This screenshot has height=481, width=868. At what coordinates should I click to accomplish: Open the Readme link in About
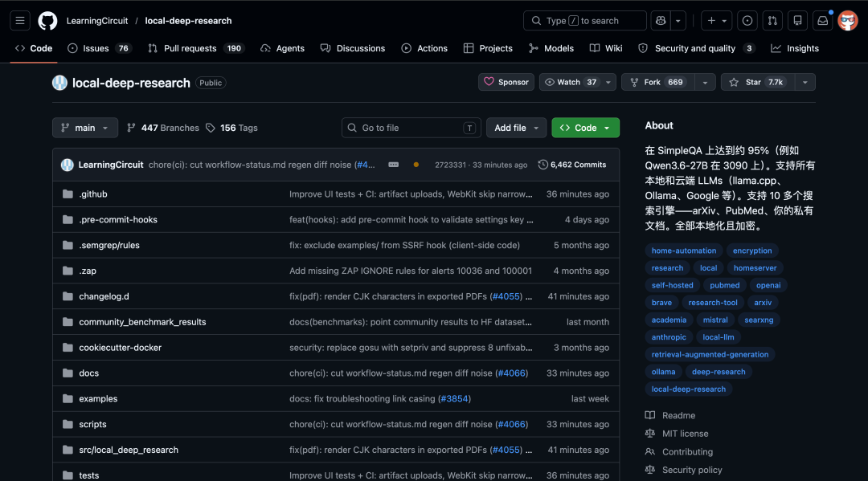[x=670, y=415]
